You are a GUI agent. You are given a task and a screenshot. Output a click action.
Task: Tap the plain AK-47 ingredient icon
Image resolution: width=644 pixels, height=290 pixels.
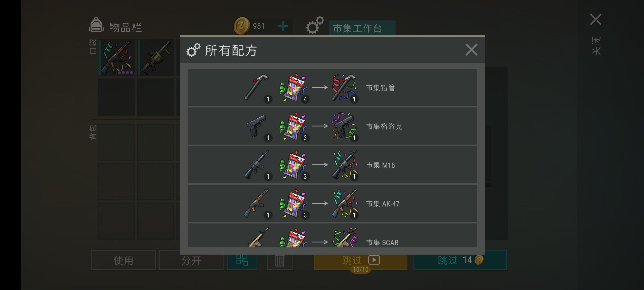tap(256, 203)
